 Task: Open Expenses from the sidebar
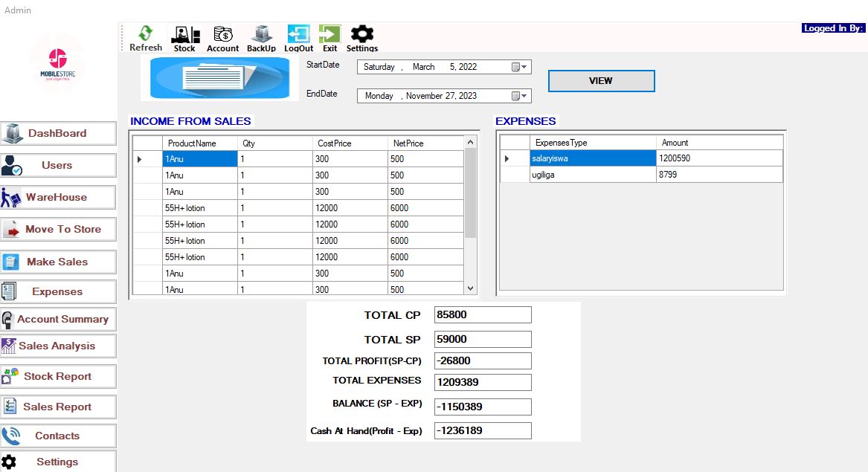coord(58,291)
